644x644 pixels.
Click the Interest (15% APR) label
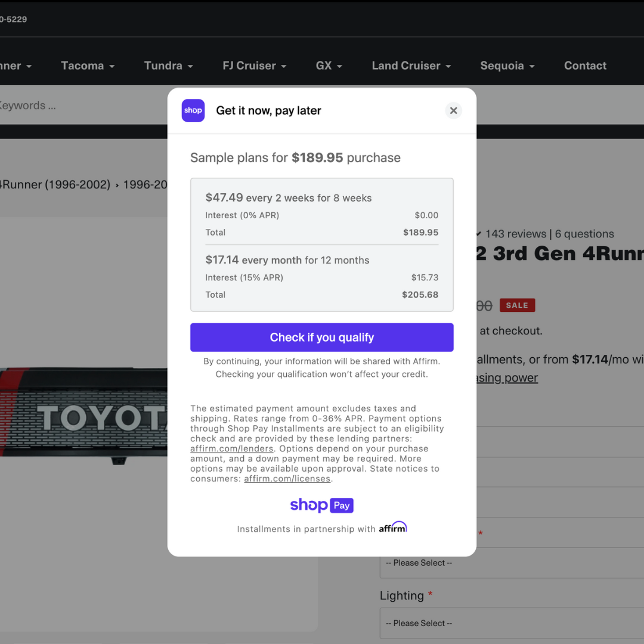[244, 278]
